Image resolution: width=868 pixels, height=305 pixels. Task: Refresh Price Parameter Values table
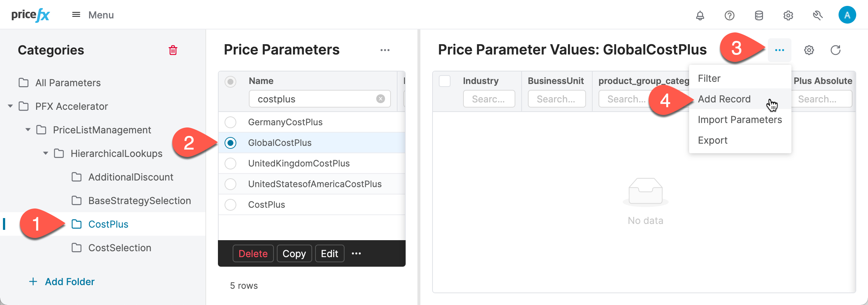[x=835, y=50]
